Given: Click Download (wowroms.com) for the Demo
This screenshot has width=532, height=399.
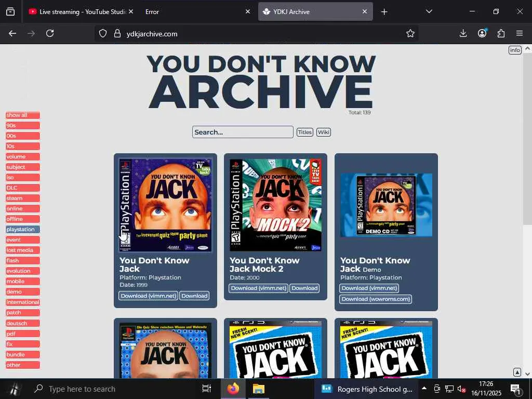Looking at the screenshot, I should tap(376, 299).
